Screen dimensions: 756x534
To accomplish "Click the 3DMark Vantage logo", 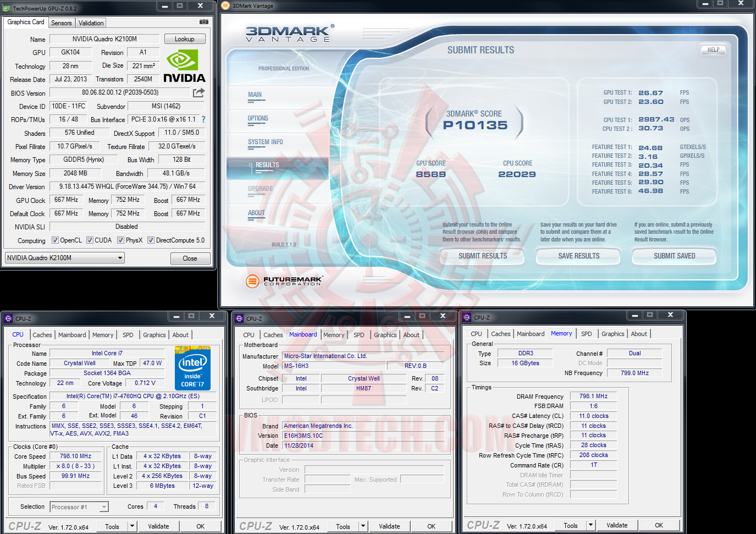I will tap(289, 34).
